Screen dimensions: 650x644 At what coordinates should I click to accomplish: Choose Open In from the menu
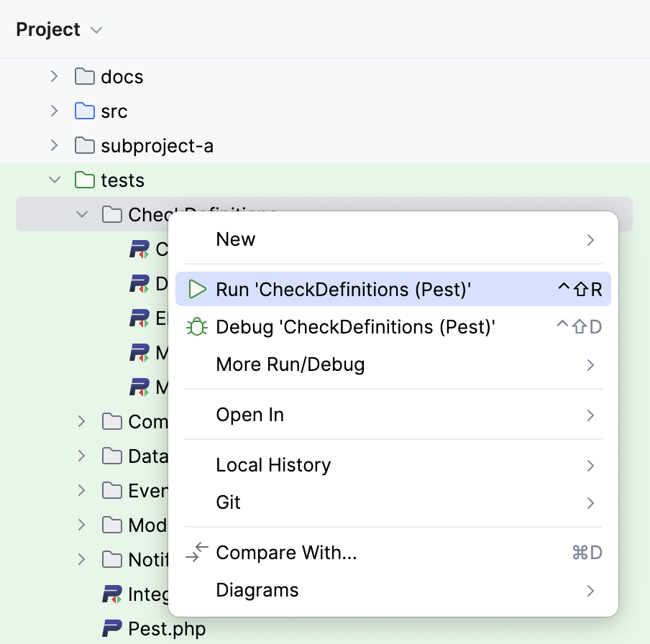pos(250,415)
